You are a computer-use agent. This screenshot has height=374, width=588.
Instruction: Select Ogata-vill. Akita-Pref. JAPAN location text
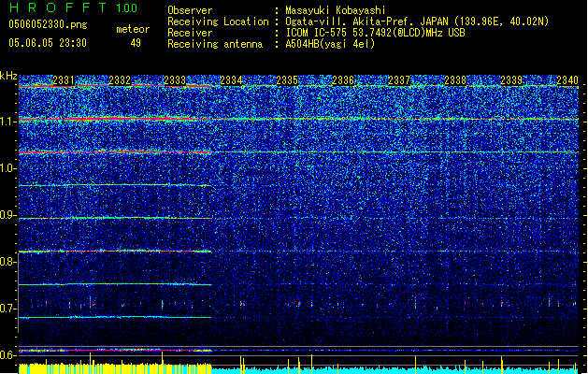click(417, 22)
